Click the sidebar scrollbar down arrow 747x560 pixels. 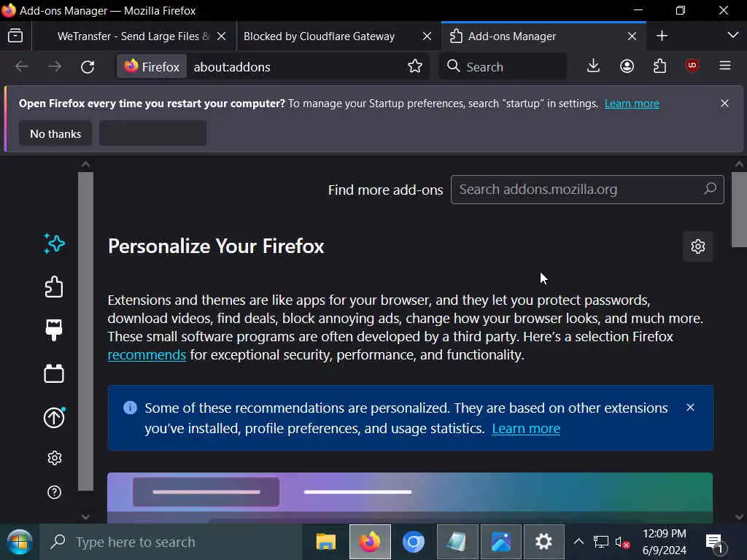(86, 516)
